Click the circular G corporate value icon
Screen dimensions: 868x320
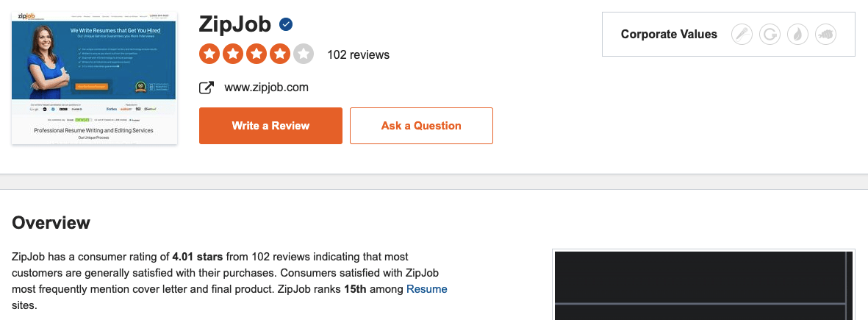(770, 35)
